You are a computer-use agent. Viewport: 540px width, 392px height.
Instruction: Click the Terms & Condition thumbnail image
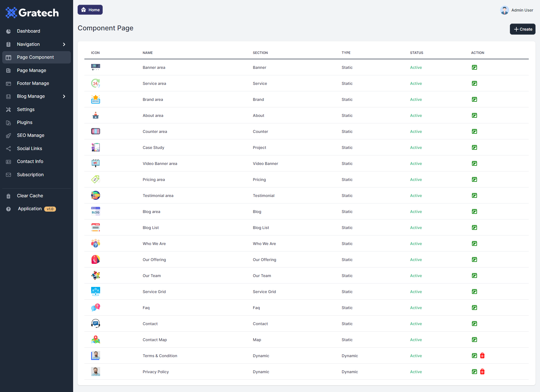point(96,356)
